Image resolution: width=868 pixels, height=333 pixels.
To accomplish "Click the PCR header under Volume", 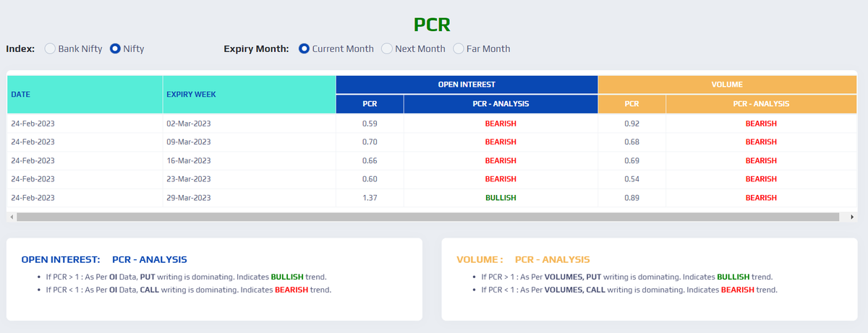I will [x=631, y=104].
